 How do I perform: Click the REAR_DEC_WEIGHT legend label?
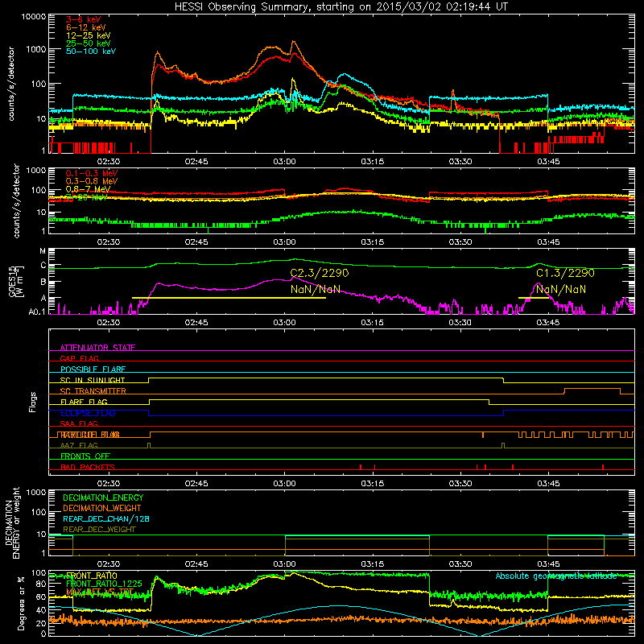pyautogui.click(x=99, y=530)
